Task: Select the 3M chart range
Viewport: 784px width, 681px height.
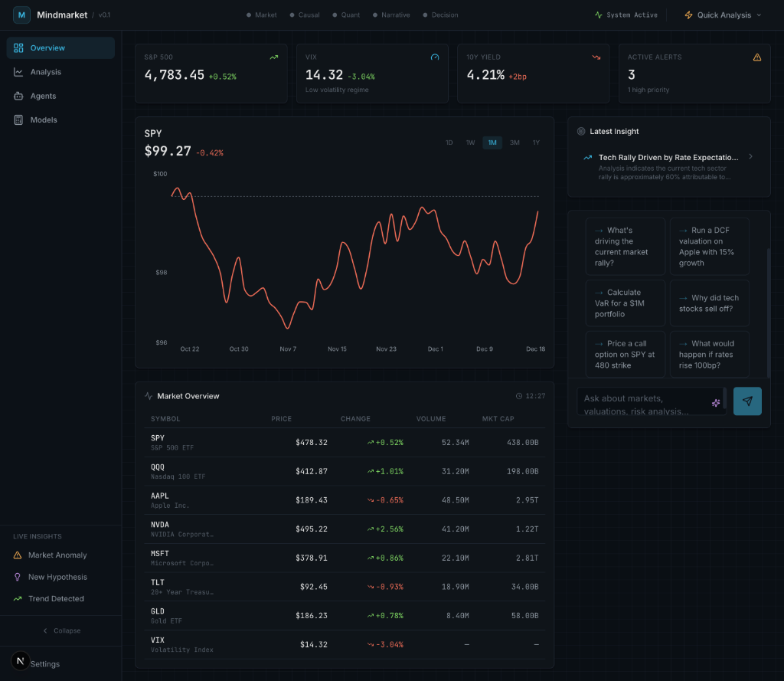Action: tap(514, 143)
